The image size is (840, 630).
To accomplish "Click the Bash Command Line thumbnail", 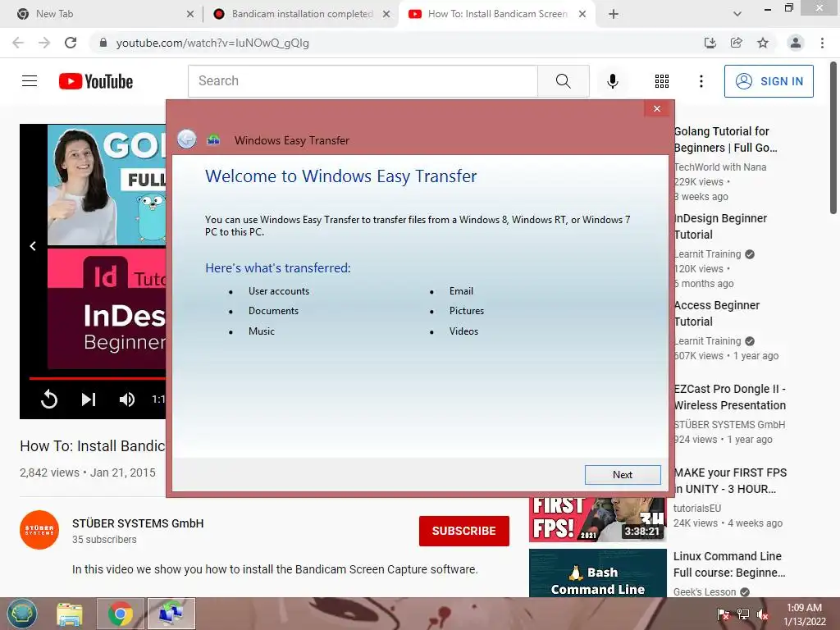I will pos(598,573).
